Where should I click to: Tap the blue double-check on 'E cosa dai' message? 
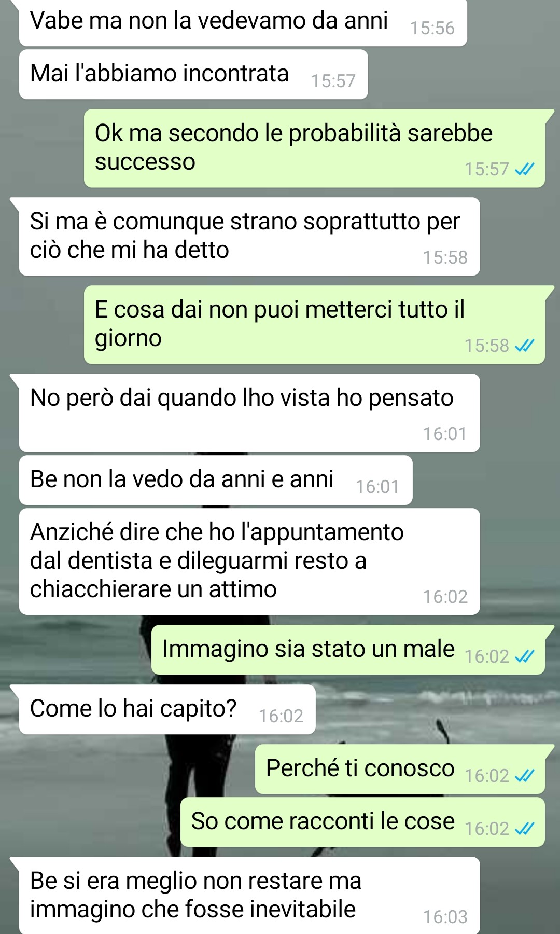(x=524, y=346)
